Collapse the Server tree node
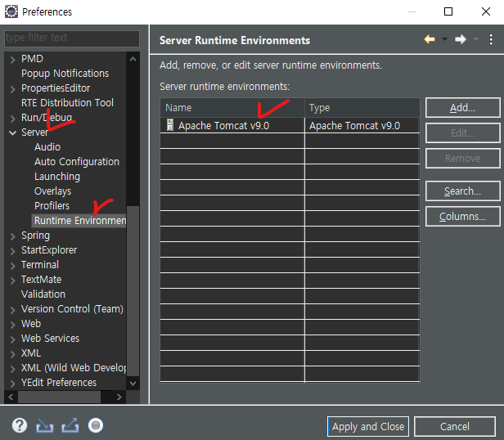 point(12,132)
